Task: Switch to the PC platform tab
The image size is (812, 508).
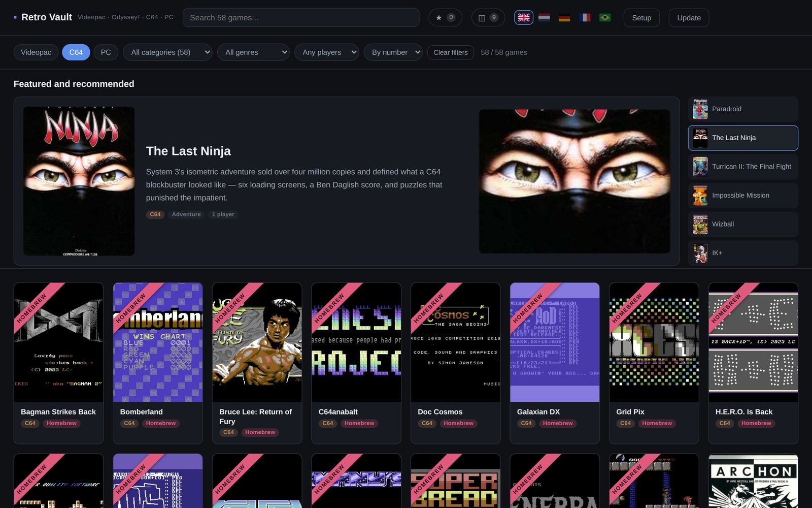Action: (106, 52)
